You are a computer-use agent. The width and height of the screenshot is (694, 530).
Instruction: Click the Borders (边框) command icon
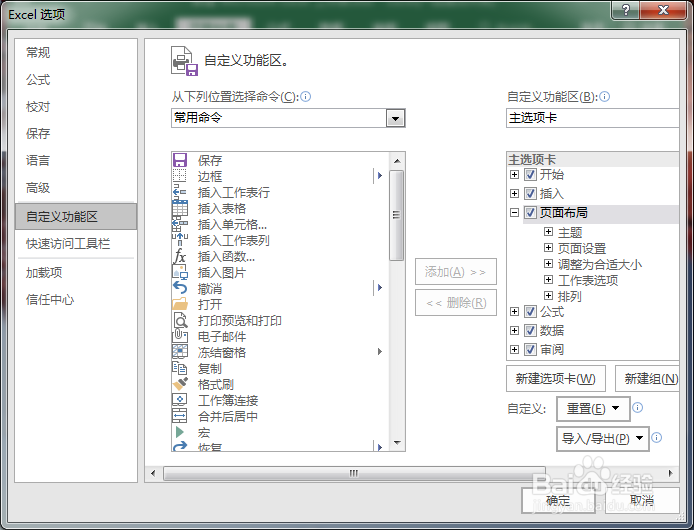(180, 176)
